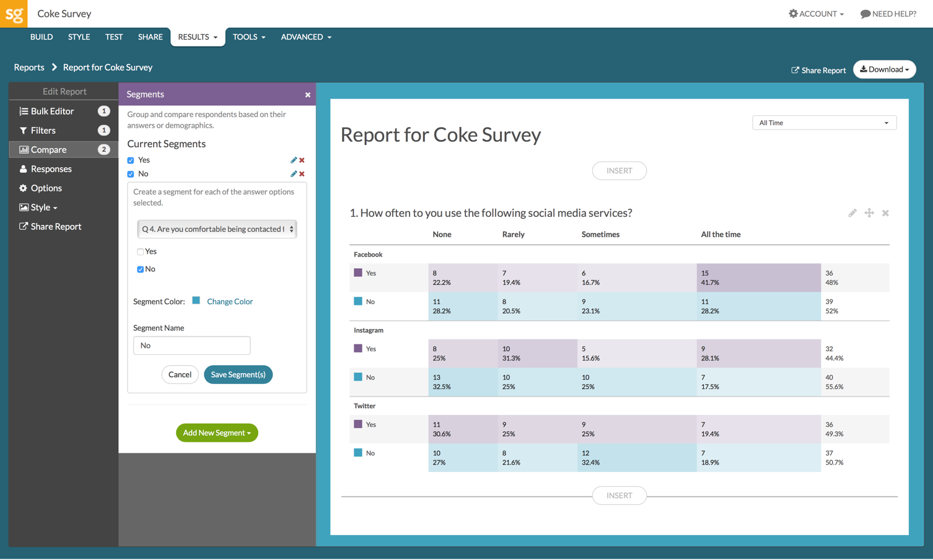The width and height of the screenshot is (933, 560).
Task: Click the Segment Name input field
Action: 191,346
